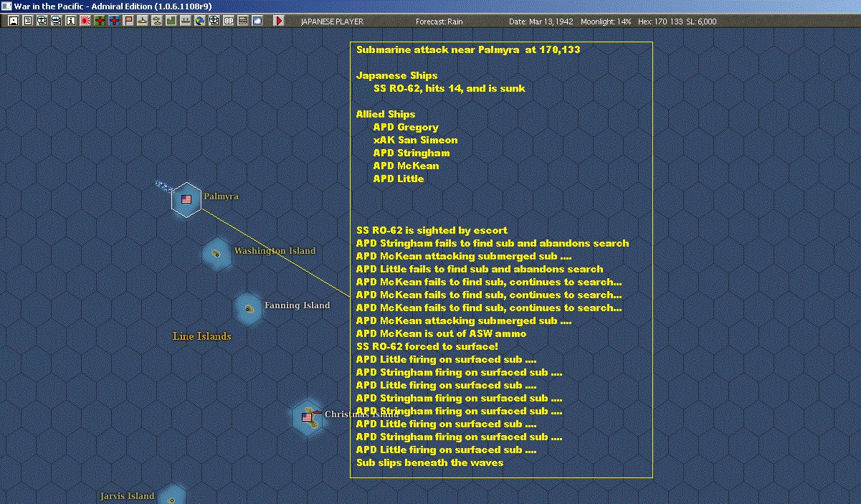
Task: Click 'APD Stringham' in the Allied ships list
Action: [x=412, y=153]
